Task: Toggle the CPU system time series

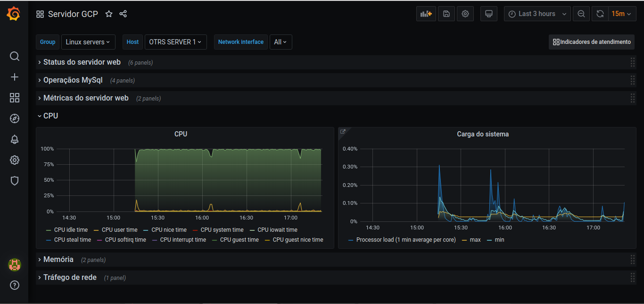Action: click(x=223, y=230)
